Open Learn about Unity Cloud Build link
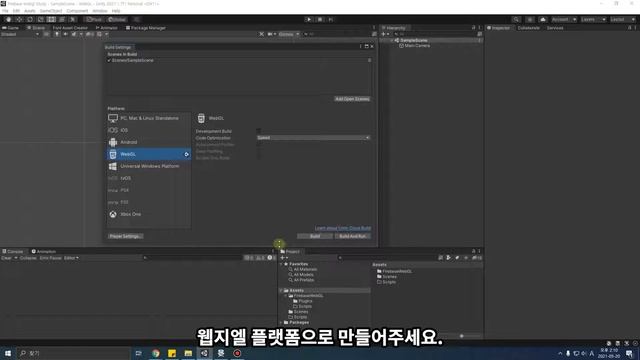Screen dimensions: 640x360 (x=343, y=228)
